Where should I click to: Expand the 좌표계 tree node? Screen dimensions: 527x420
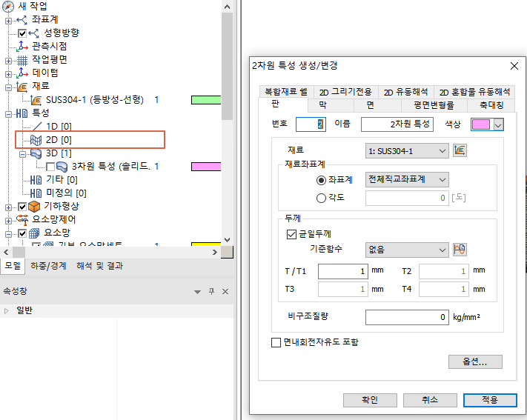(8, 21)
